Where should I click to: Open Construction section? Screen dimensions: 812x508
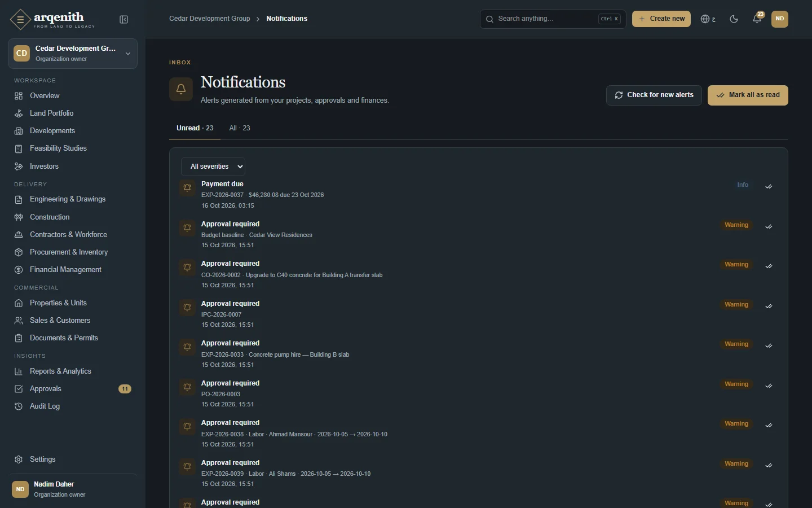73,217
